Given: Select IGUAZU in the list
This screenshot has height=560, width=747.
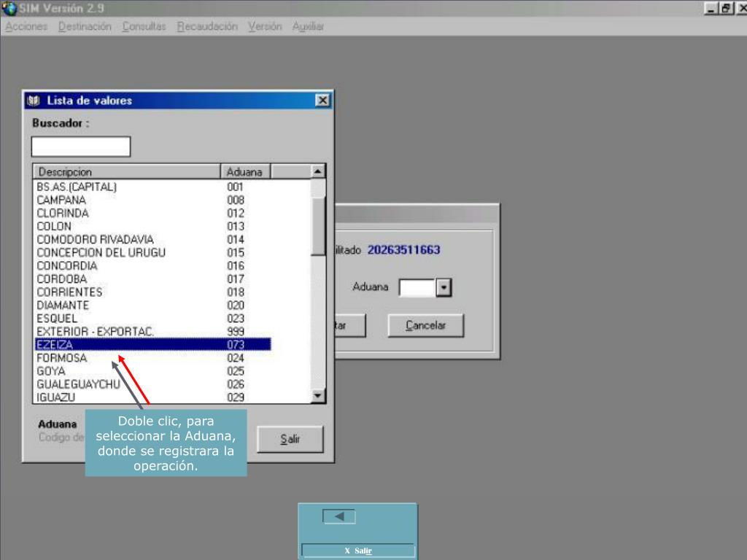Looking at the screenshot, I should [153, 397].
